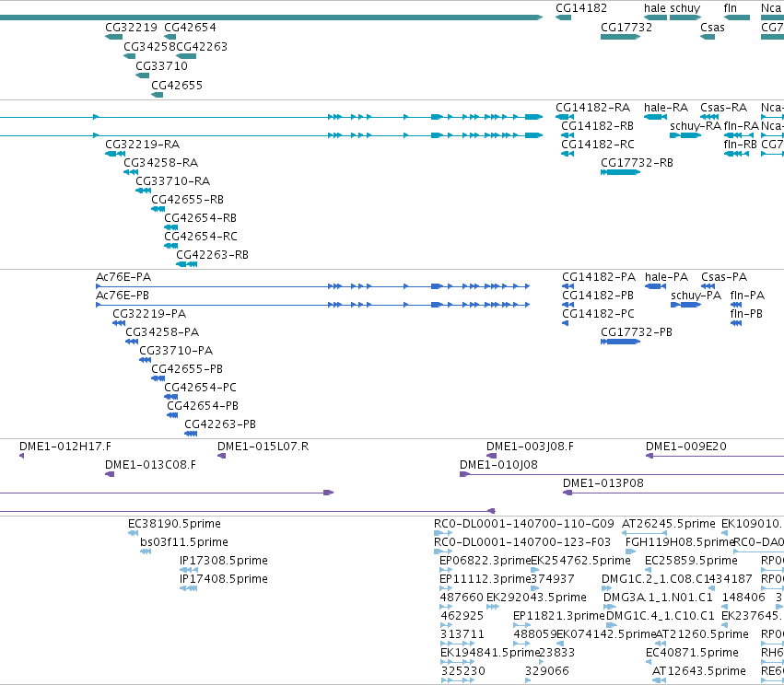Click transcript CG42654-RC

201,237
